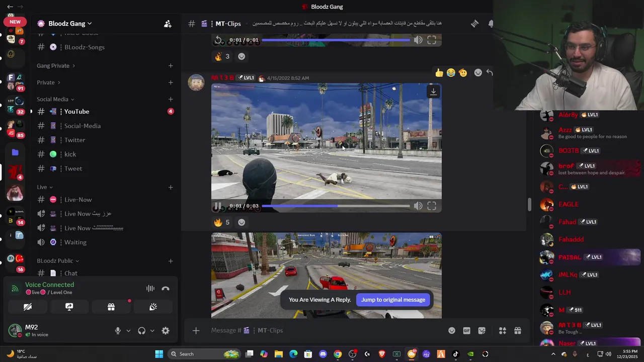Image resolution: width=644 pixels, height=362 pixels.
Task: Toggle screen share in voice panel
Action: coord(69,307)
